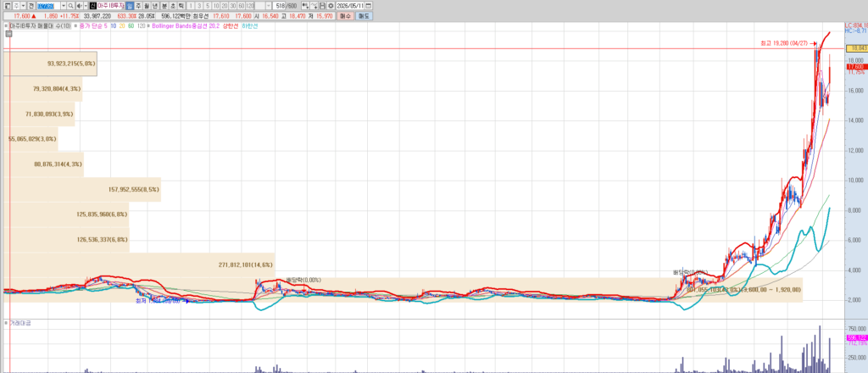Open the calendar date picker icon
The image size is (868, 373).
pos(368,6)
